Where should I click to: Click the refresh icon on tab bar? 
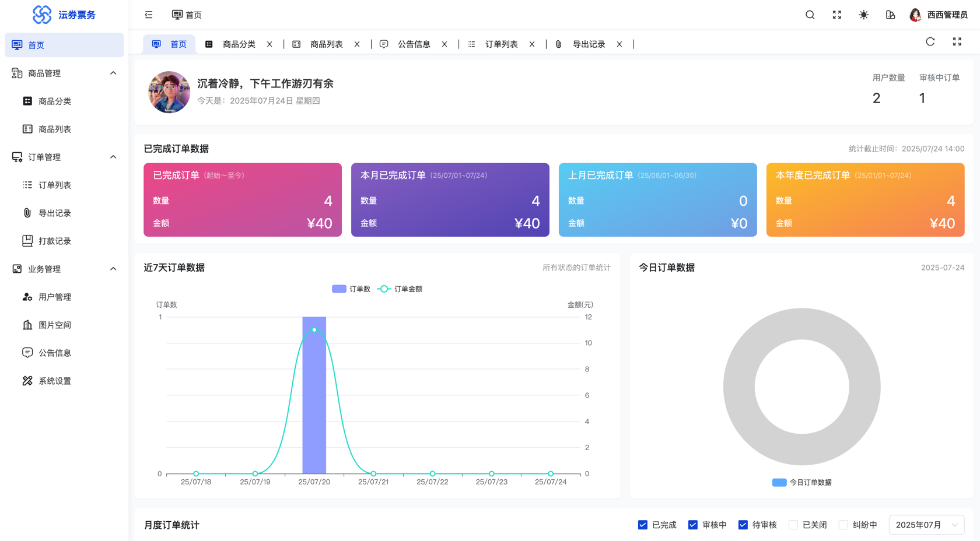pyautogui.click(x=930, y=42)
